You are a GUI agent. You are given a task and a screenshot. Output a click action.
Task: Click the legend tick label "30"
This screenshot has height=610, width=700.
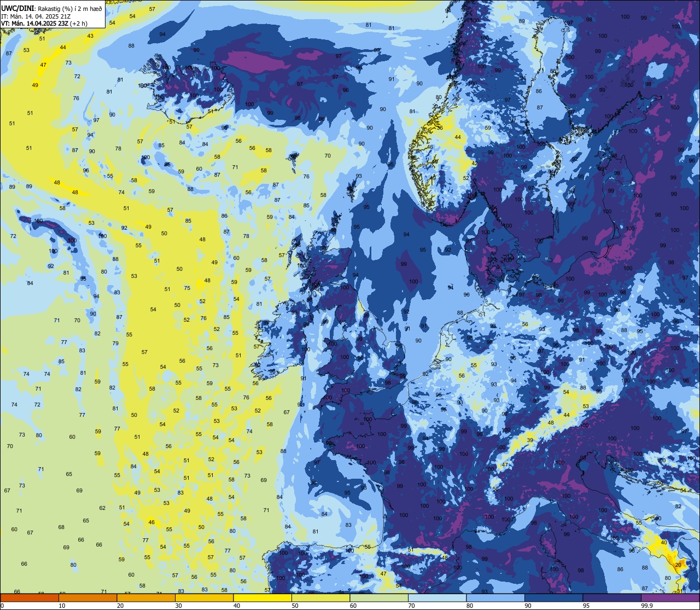coord(178,606)
